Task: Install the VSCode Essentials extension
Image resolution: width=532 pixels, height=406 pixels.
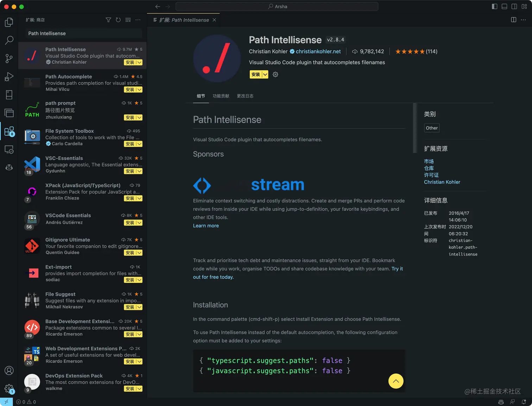Action: point(130,223)
